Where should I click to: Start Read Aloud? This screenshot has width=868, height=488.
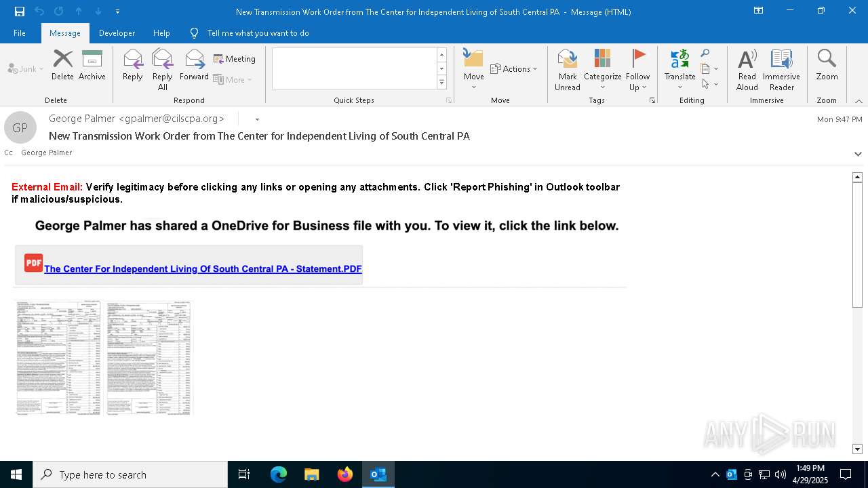(747, 70)
